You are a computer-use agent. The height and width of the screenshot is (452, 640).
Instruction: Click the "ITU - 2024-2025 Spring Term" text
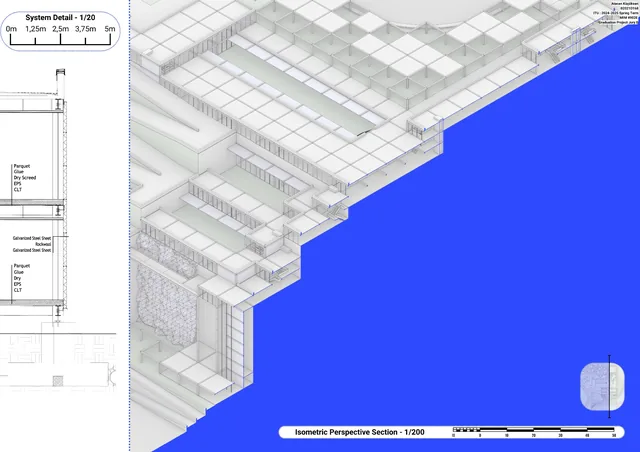[x=616, y=13]
